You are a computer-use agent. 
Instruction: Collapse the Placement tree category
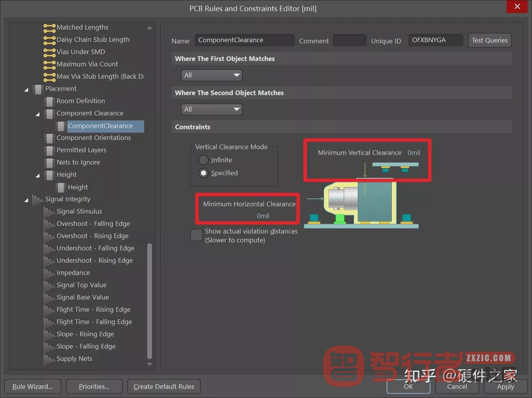(26, 90)
